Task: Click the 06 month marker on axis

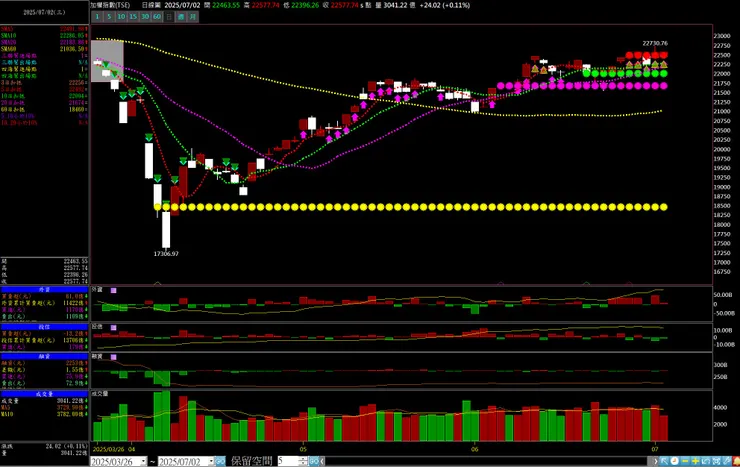Action: 474,449
